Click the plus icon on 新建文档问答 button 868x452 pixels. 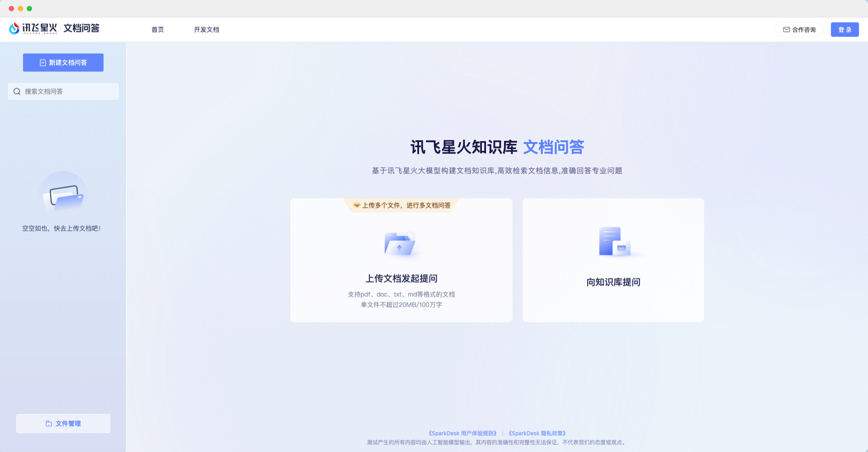(43, 62)
